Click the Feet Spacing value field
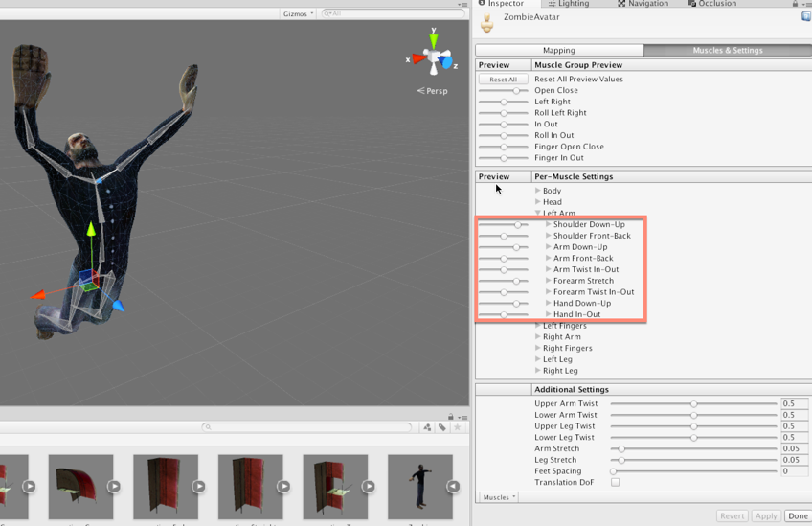The height and width of the screenshot is (526, 812). [794, 471]
